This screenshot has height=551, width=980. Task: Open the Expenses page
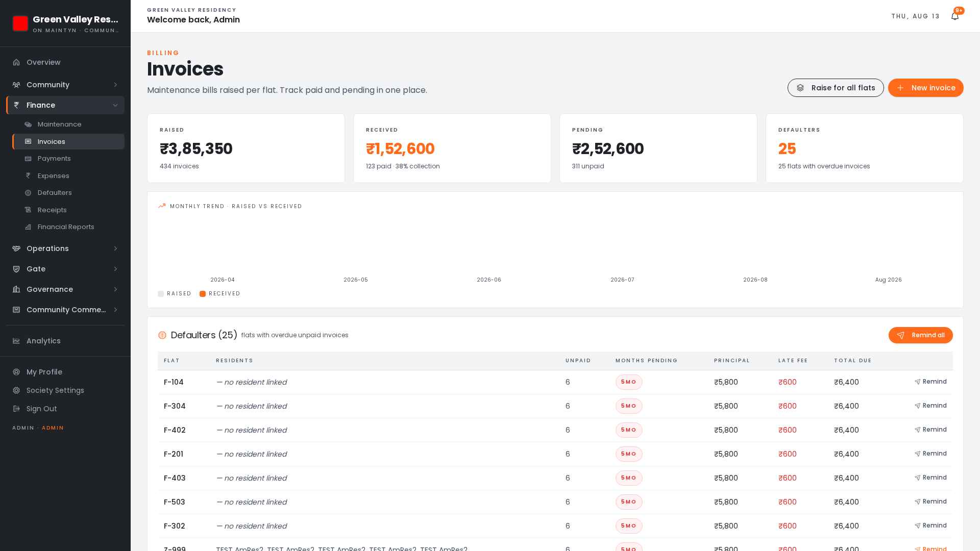[x=68, y=176]
